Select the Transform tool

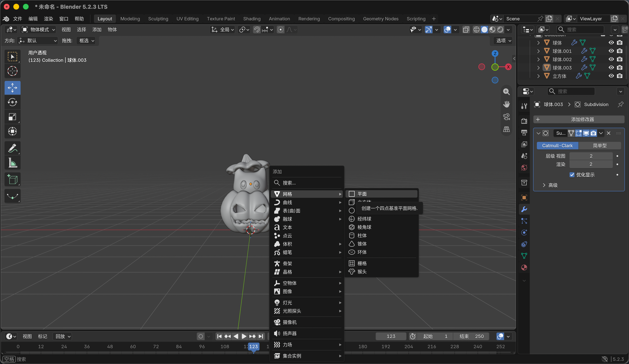[x=12, y=131]
